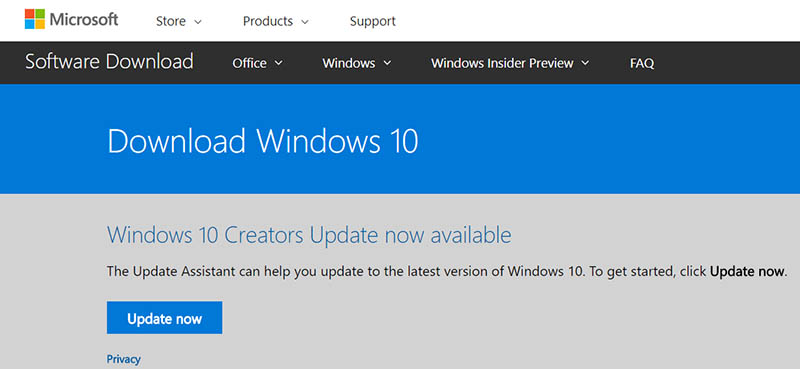Click the Update now button

[164, 317]
